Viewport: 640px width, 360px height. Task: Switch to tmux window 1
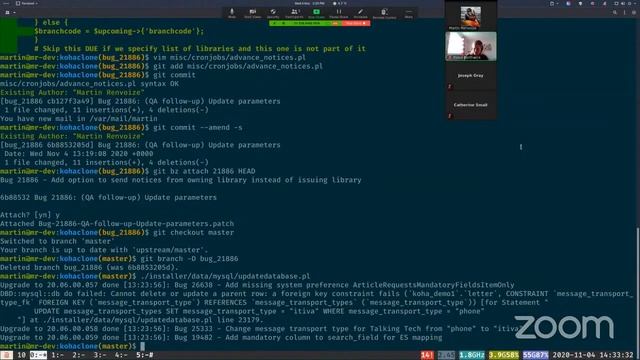(57, 355)
